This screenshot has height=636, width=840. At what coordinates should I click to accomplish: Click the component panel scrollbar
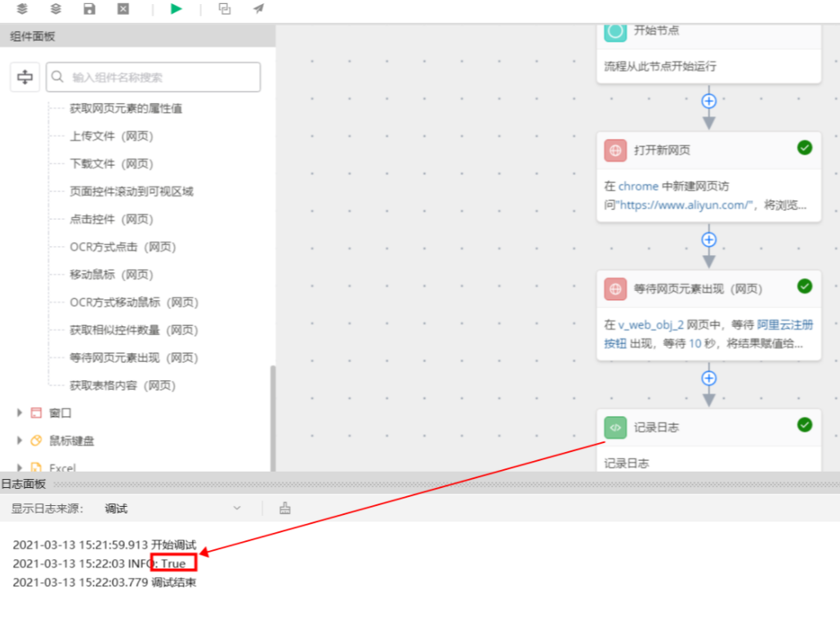coord(273,418)
